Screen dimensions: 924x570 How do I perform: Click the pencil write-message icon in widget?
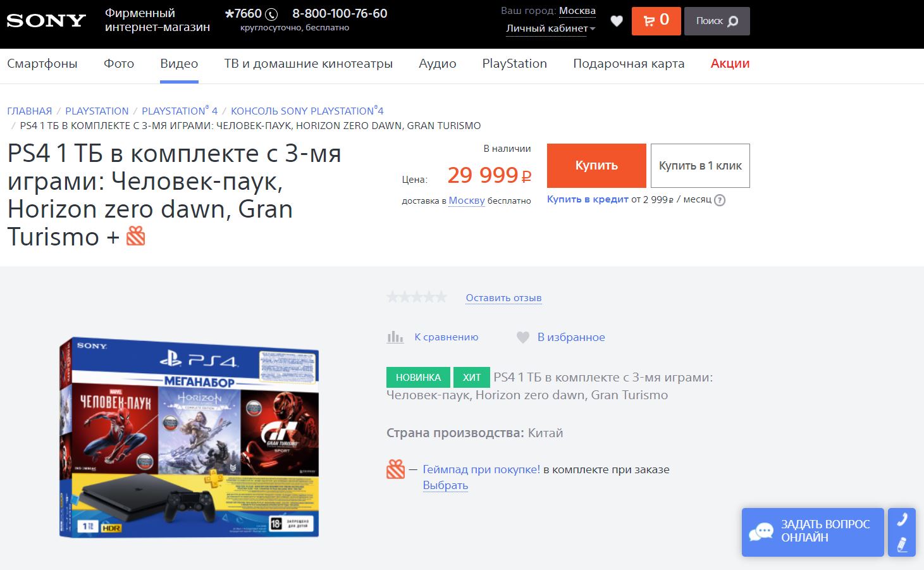click(902, 545)
